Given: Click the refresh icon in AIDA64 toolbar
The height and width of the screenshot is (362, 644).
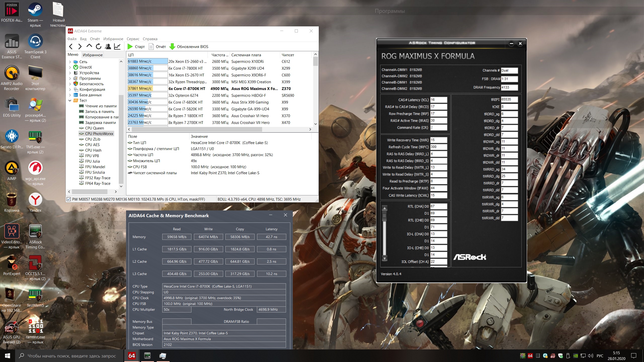Looking at the screenshot, I should pyautogui.click(x=99, y=47).
